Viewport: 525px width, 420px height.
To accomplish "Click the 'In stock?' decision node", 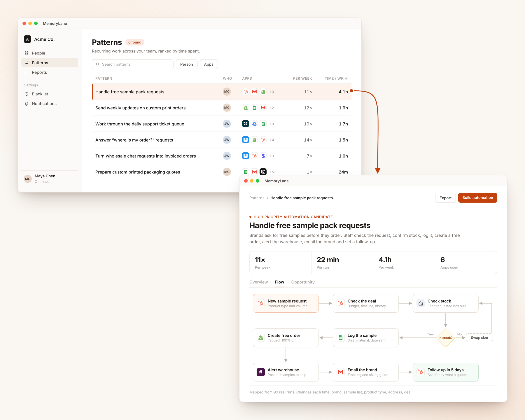I will 445,338.
